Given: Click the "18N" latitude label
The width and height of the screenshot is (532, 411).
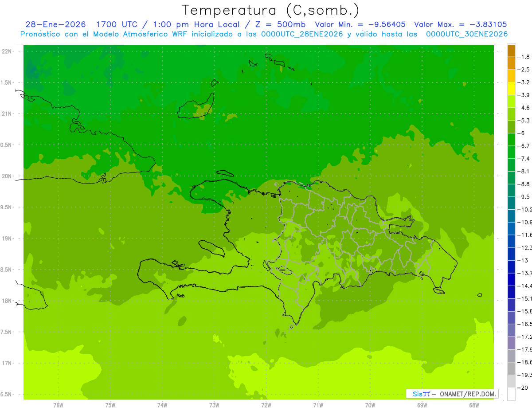Looking at the screenshot, I should tap(6, 301).
